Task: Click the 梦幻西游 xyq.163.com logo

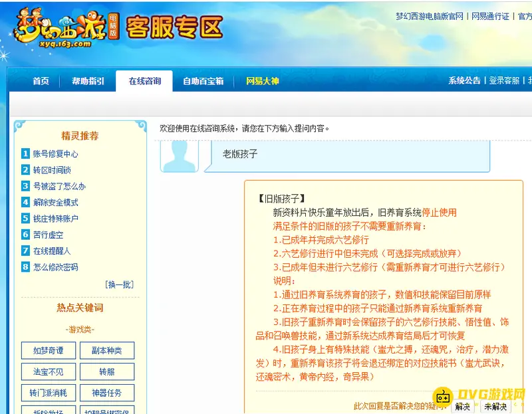Action: [x=66, y=27]
